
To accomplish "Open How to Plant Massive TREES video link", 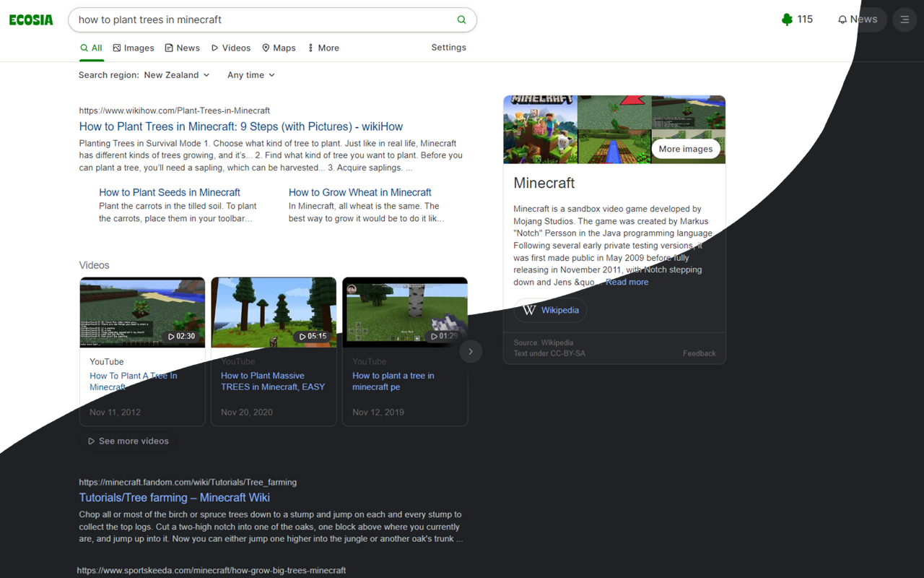I will click(x=273, y=381).
